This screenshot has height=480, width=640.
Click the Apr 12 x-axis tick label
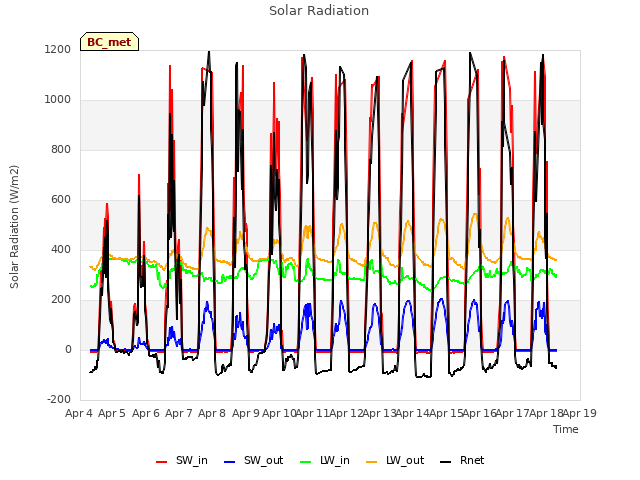(x=346, y=413)
